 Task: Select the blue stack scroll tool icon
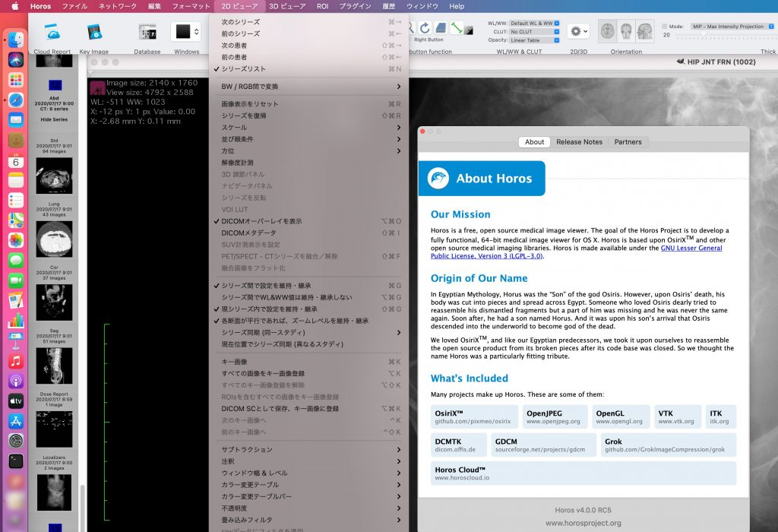[441, 28]
